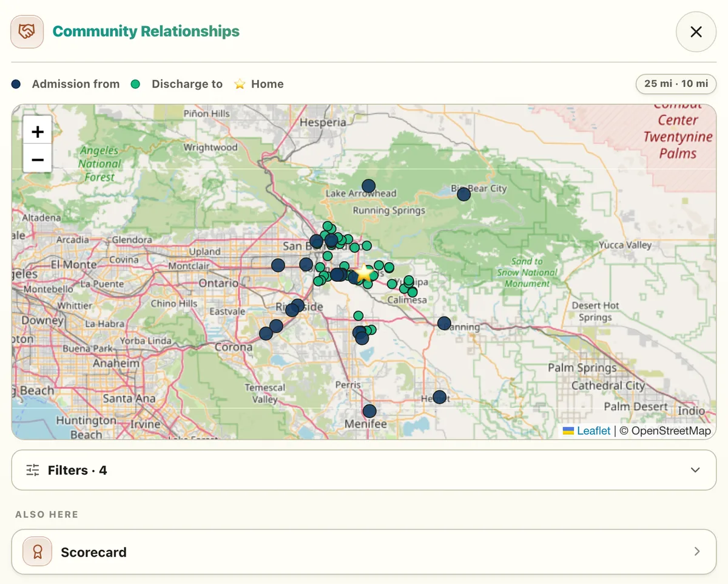Screen dimensions: 728x584
Task: Click the Community Relationships title text
Action: tap(146, 32)
